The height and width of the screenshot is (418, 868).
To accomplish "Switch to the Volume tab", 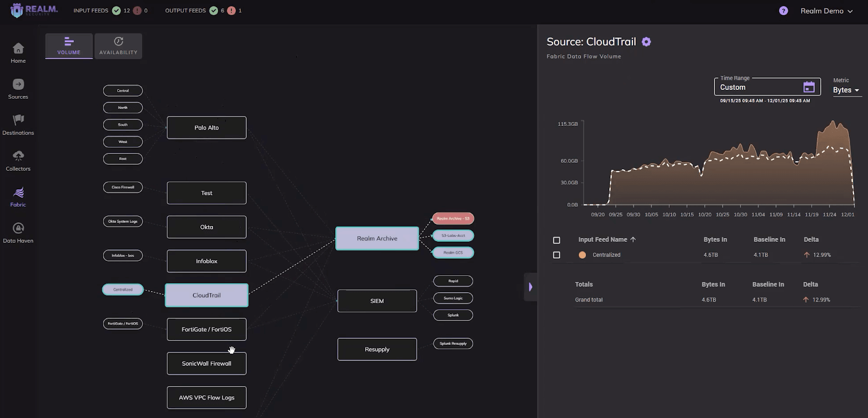I will pos(69,46).
